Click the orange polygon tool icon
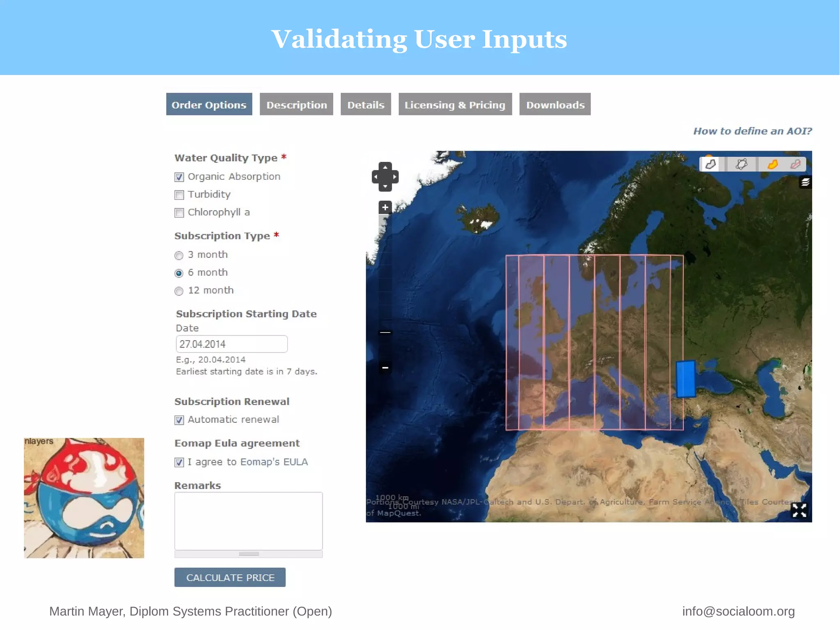Screen dimensions: 840x630 tap(773, 164)
